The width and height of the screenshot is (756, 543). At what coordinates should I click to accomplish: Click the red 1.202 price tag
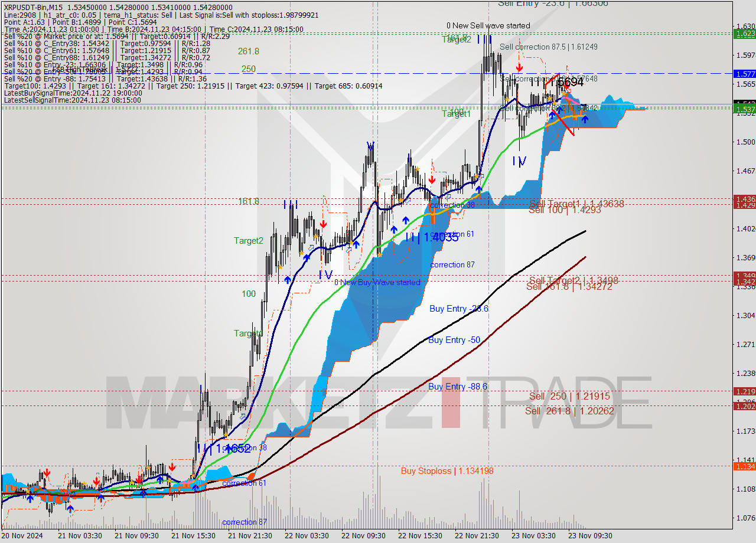tap(744, 405)
